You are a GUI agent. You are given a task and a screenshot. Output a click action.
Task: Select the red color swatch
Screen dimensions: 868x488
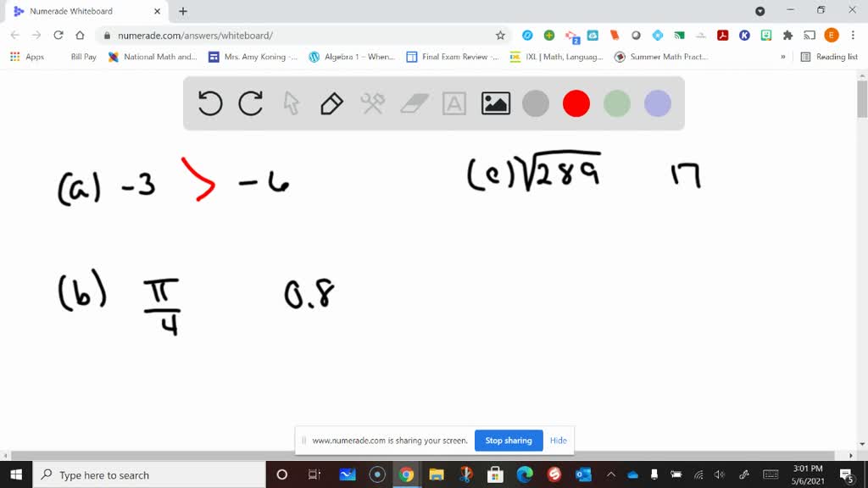coord(576,103)
